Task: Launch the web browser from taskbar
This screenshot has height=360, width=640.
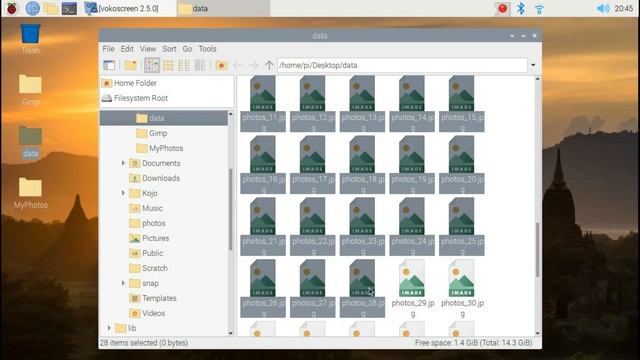Action: point(33,8)
